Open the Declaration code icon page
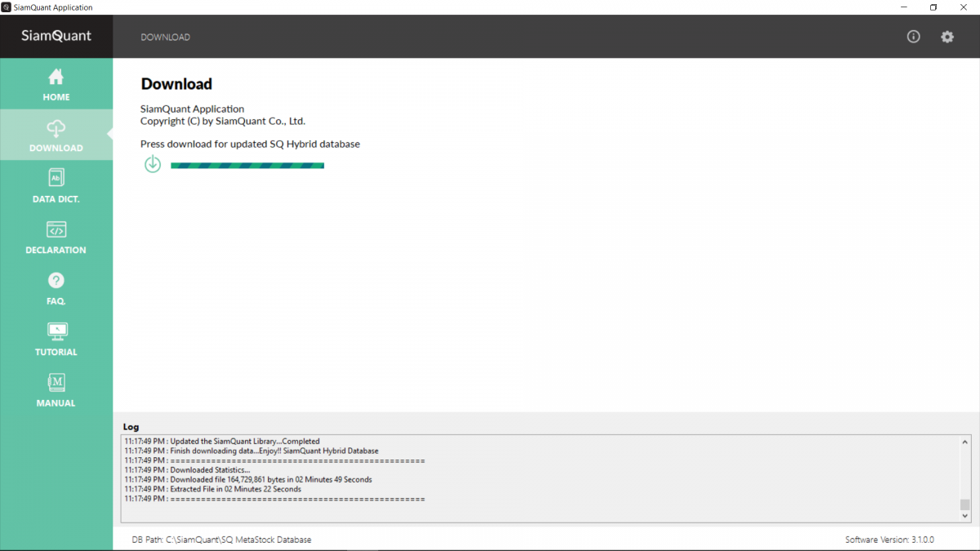 click(x=56, y=238)
